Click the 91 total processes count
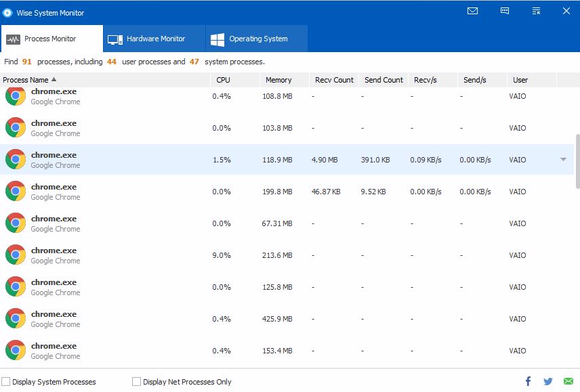The image size is (580, 392). 26,62
